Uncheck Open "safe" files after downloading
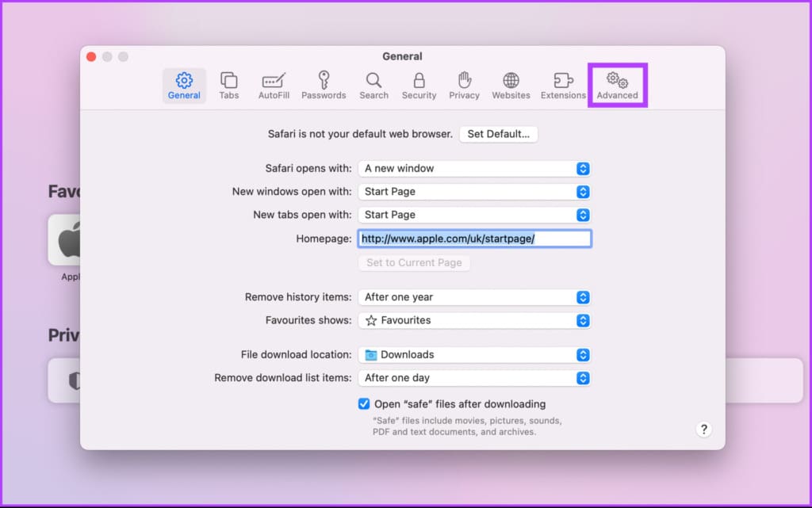 coord(364,404)
